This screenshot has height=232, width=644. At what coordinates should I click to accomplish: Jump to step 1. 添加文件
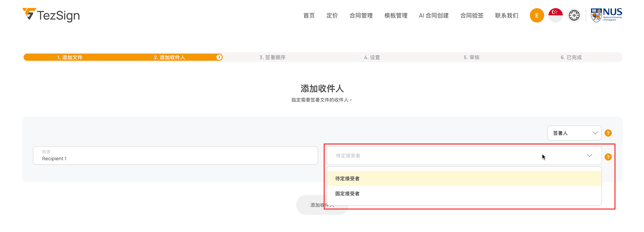coord(70,57)
